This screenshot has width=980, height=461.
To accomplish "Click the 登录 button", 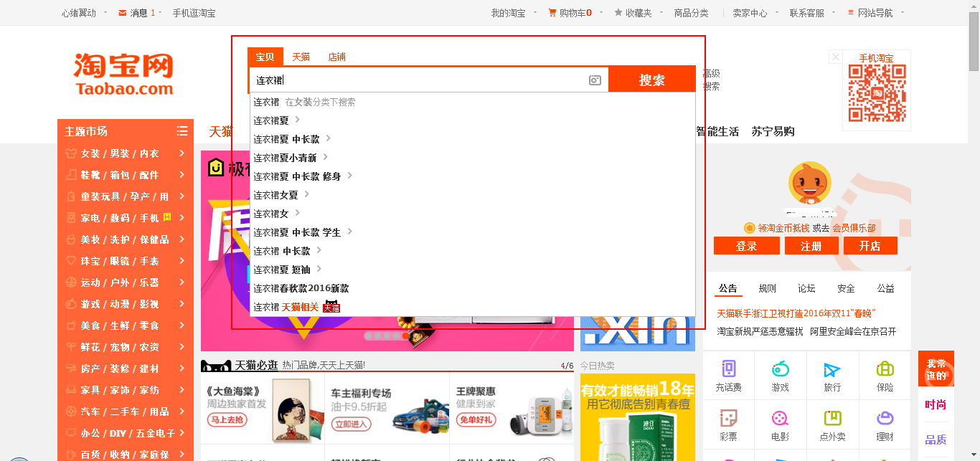I will click(x=747, y=246).
